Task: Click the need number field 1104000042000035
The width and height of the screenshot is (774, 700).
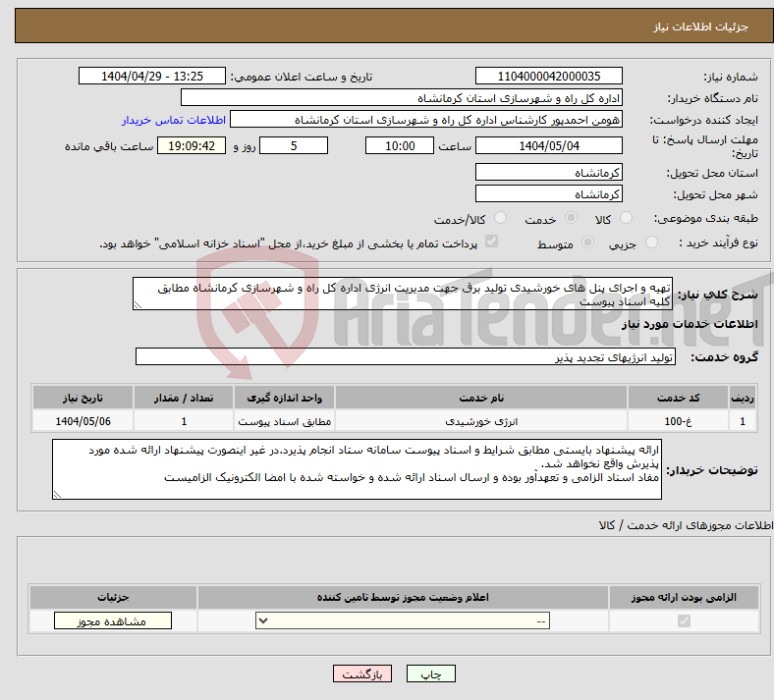Action: point(548,76)
